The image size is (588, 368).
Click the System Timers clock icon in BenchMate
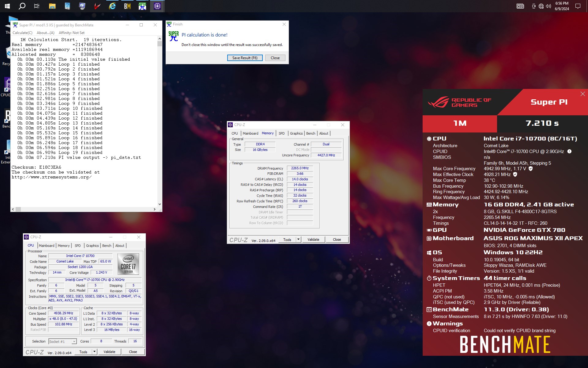pos(429,278)
